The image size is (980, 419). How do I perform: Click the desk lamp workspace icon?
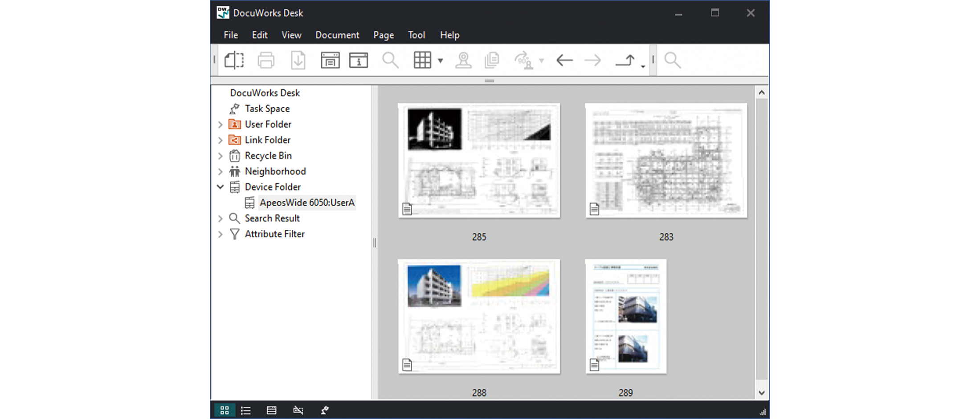coord(325,410)
